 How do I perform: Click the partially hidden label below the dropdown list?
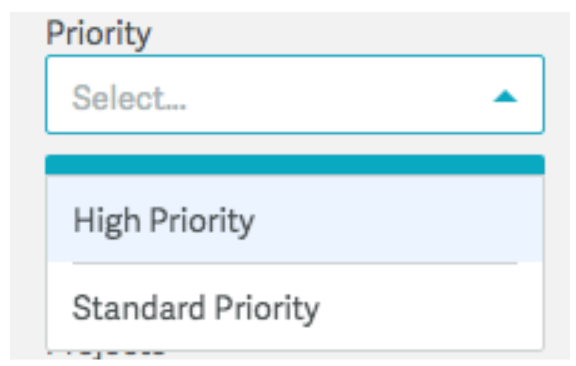click(107, 354)
